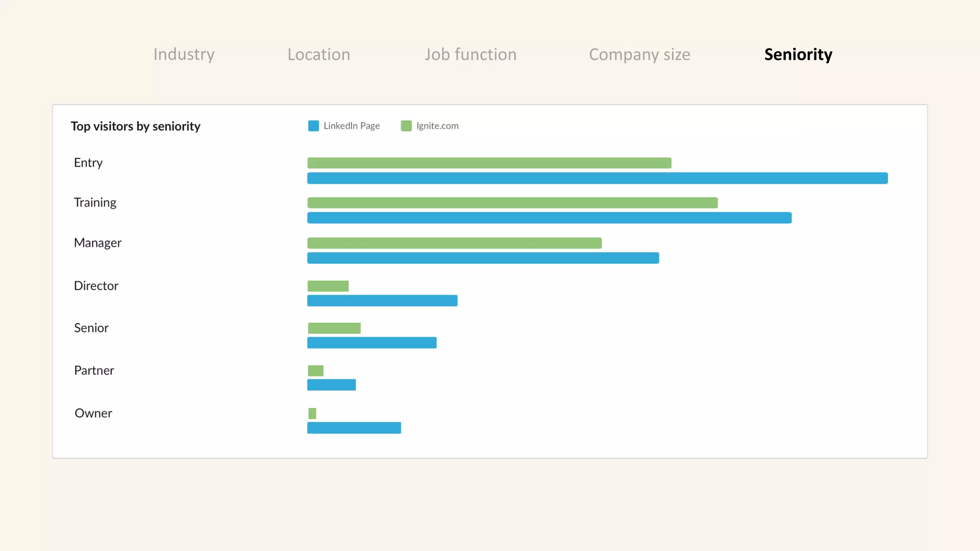Switch to the Location tab
Image resolution: width=980 pixels, height=551 pixels.
click(319, 55)
